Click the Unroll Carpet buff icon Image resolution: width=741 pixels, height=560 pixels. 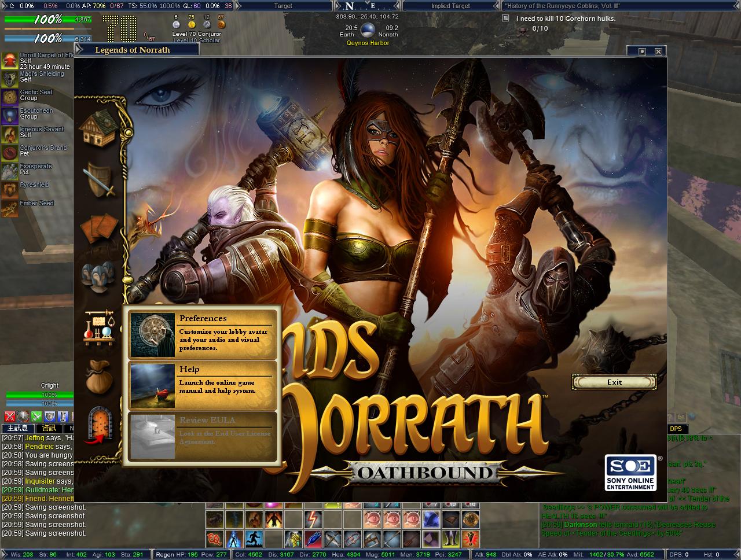[x=10, y=61]
